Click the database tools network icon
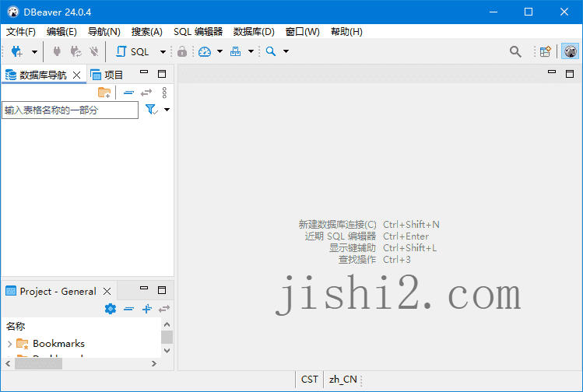Screen dimensions: 583x392 [235, 51]
